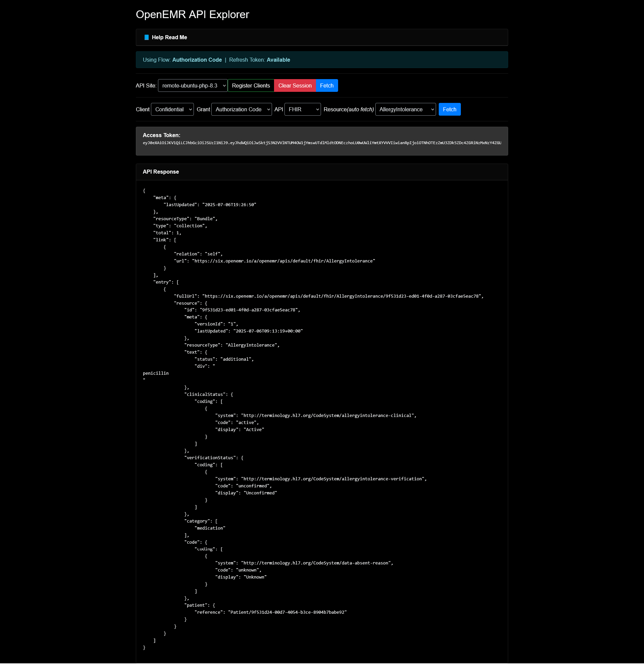Click the code unconfirmed line
Screen dimensions: 644x664
(x=244, y=486)
